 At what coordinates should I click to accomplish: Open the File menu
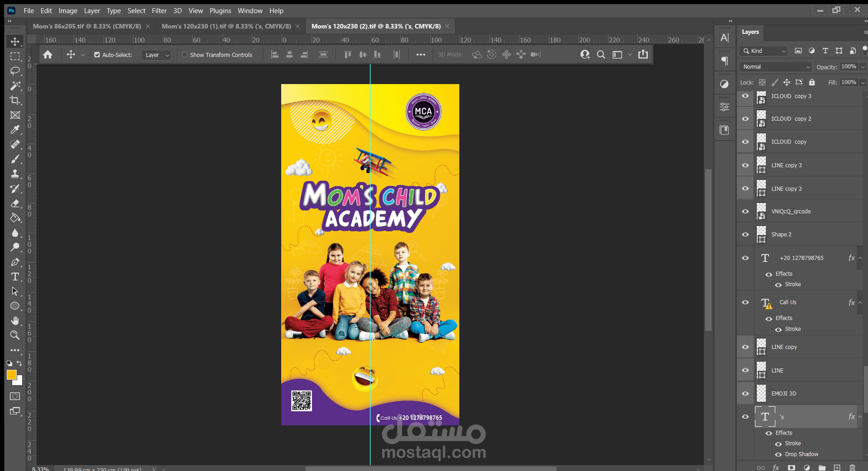[x=28, y=11]
